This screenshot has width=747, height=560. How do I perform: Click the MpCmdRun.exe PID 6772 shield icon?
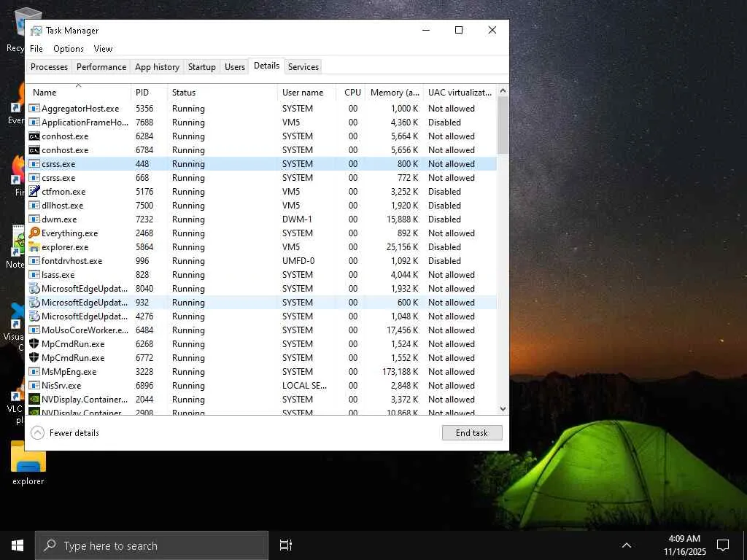tap(34, 357)
